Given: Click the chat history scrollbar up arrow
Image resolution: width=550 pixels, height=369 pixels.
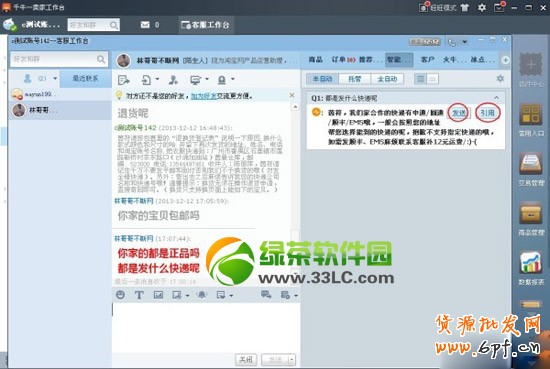Looking at the screenshot, I should click(x=295, y=107).
